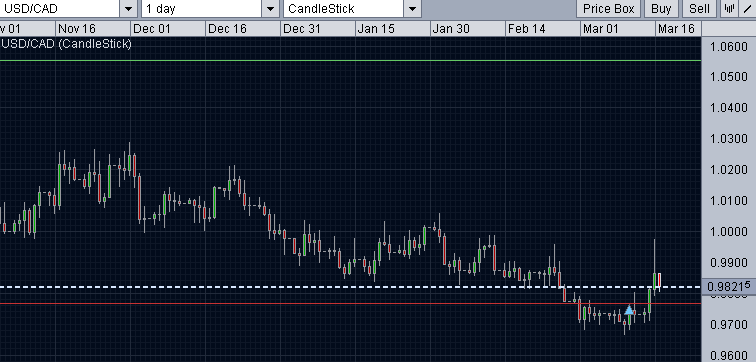Expand the USD/CAD currency pair dropdown arrow
Viewport: 756px width, 362px height.
click(128, 9)
